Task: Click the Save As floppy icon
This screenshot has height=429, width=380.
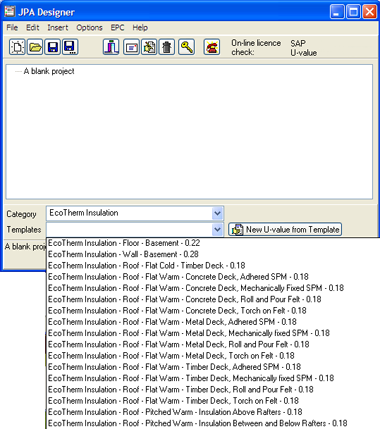Action: click(70, 47)
